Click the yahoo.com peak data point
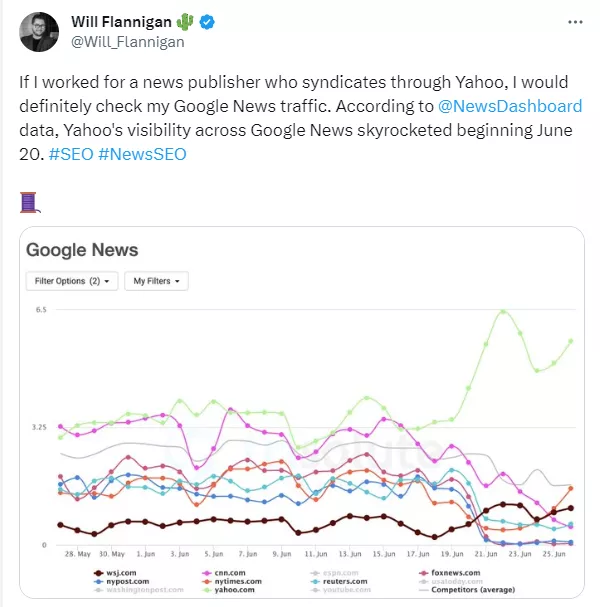This screenshot has width=600, height=607. (x=503, y=311)
